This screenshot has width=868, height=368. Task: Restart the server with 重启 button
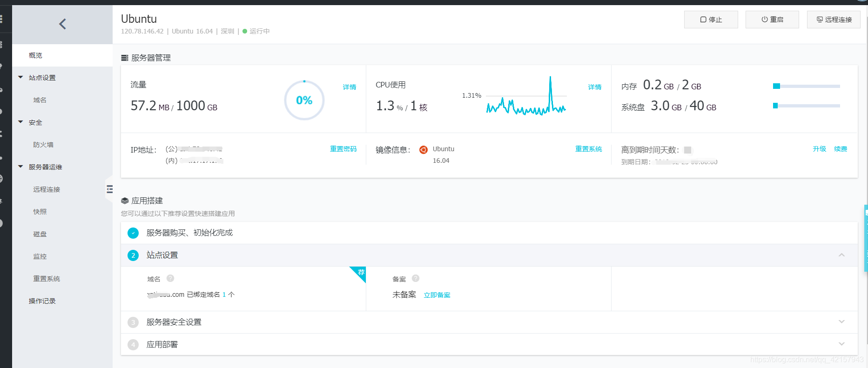click(x=773, y=20)
